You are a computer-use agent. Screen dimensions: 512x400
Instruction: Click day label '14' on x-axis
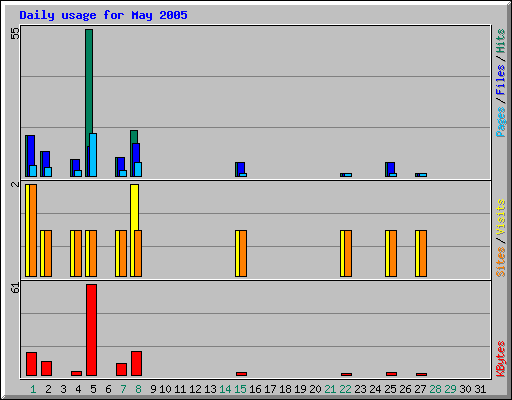click(x=225, y=389)
